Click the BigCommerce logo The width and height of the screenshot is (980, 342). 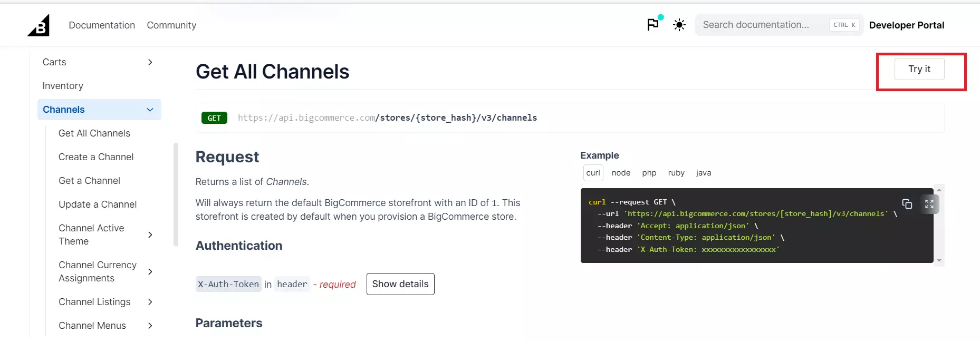pyautogui.click(x=38, y=25)
